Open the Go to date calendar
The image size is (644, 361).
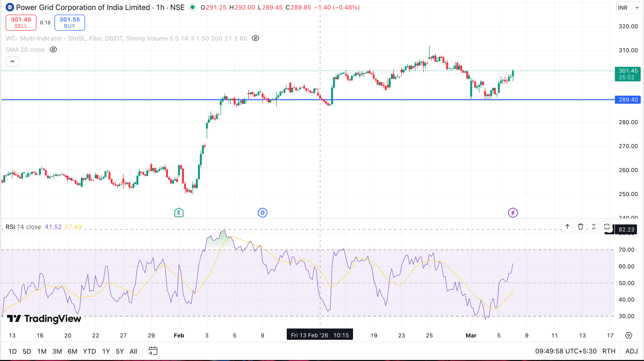pos(153,351)
